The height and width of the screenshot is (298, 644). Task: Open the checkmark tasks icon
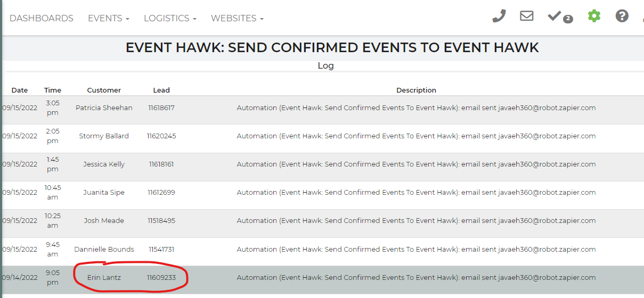pos(555,16)
